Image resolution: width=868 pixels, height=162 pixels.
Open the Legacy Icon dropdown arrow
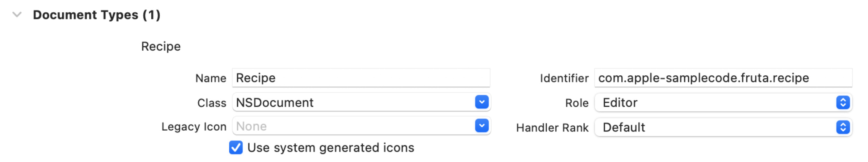tap(482, 126)
